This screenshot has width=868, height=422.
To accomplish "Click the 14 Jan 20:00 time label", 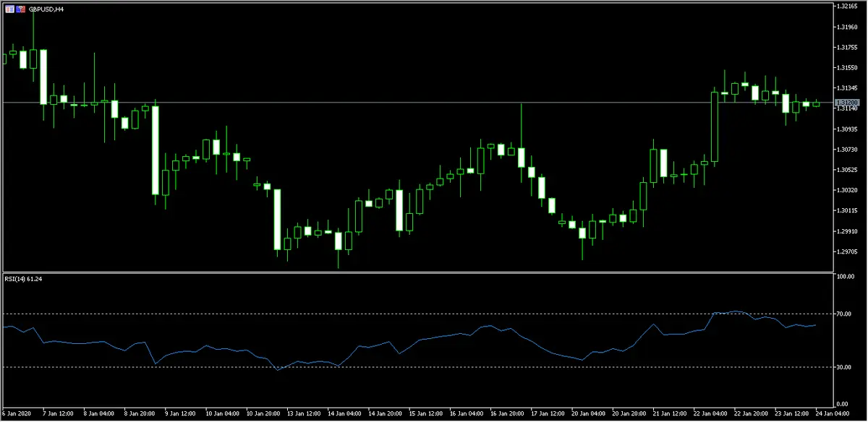I will [386, 414].
